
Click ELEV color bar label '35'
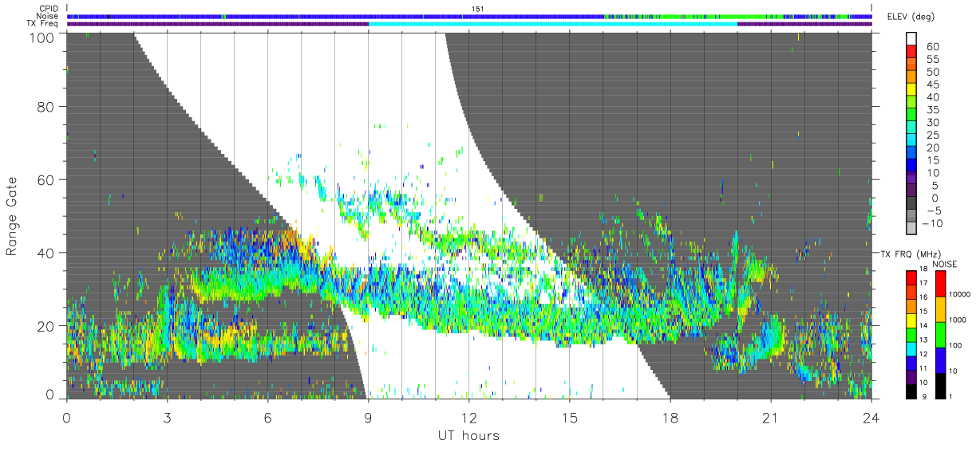[x=933, y=110]
